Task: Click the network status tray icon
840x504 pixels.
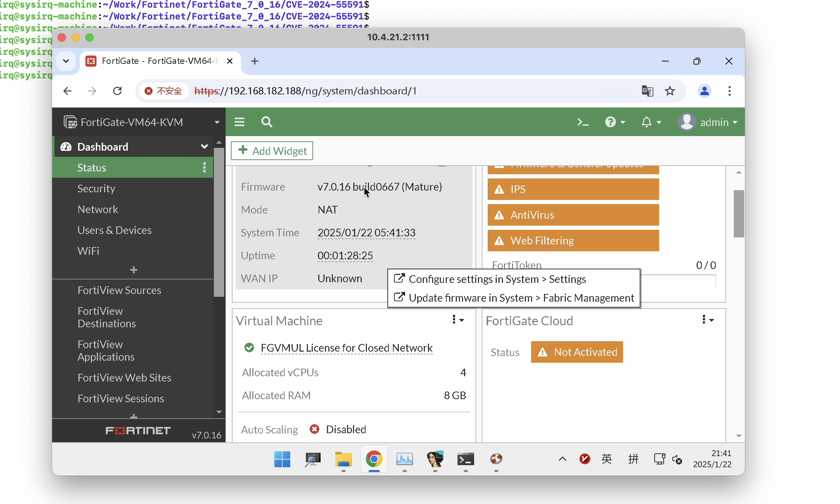Action: 659,459
